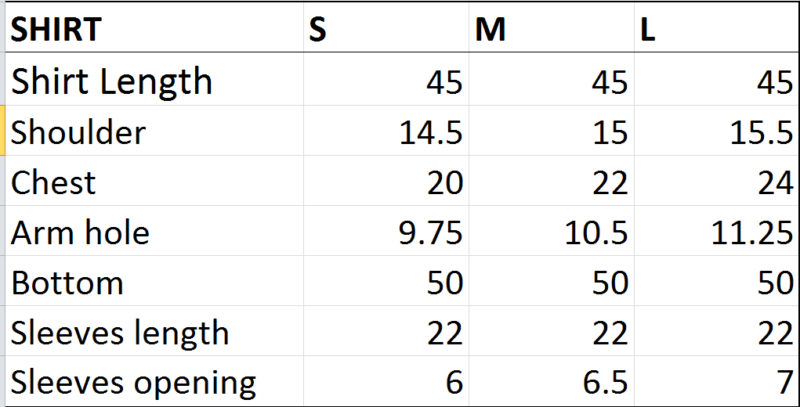Select the SHIRT header cell
The image size is (800, 407).
click(x=154, y=27)
